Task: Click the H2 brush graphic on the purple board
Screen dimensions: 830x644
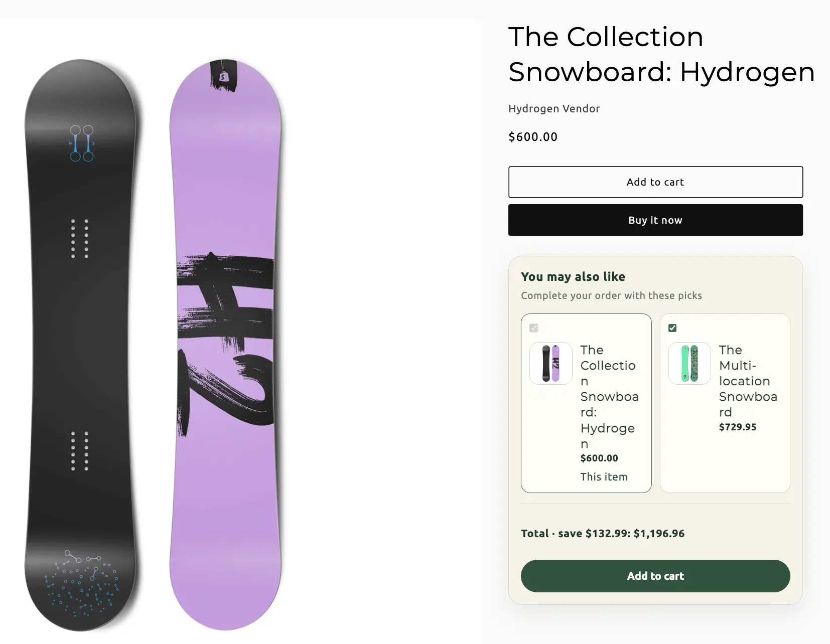Action: 226,342
